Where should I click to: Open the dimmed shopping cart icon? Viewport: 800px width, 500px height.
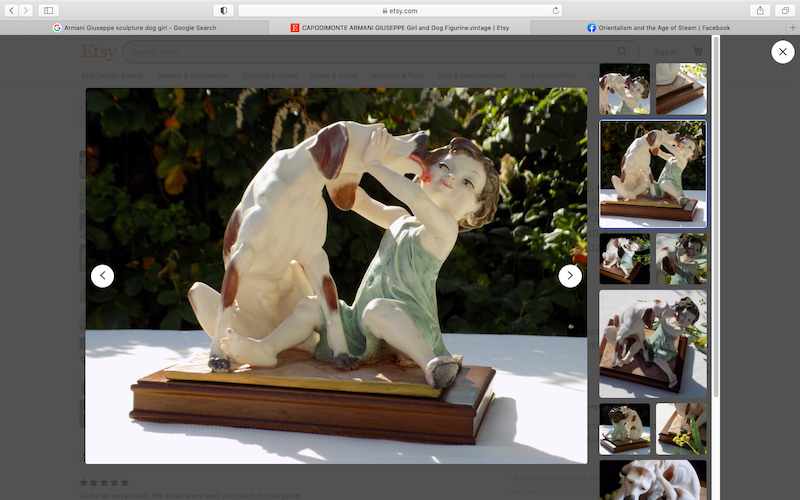coord(697,51)
